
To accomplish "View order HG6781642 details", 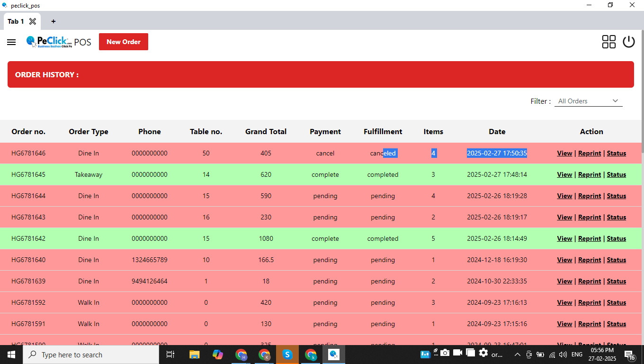I will (564, 238).
